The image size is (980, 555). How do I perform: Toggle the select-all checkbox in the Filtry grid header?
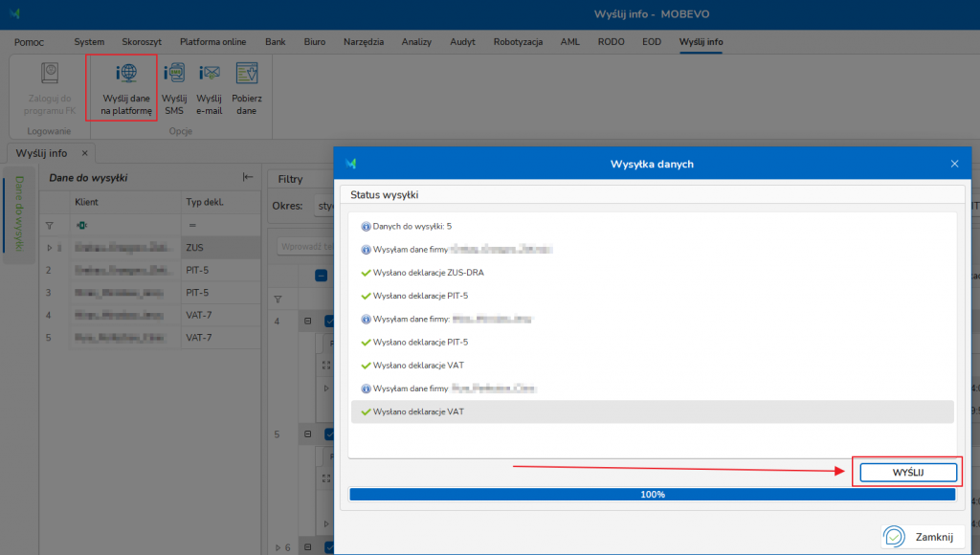[x=322, y=276]
